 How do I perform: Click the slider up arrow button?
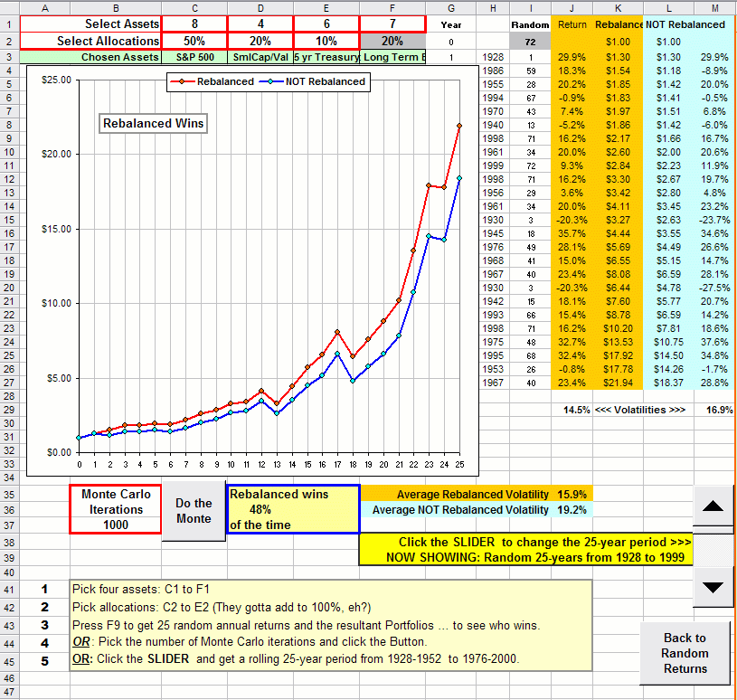[x=713, y=506]
